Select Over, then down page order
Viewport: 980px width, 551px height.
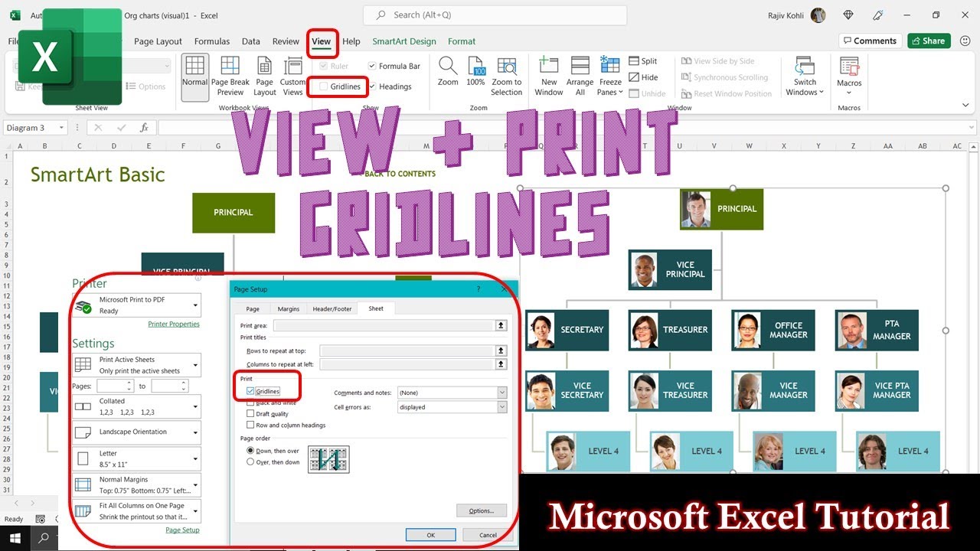(x=250, y=461)
